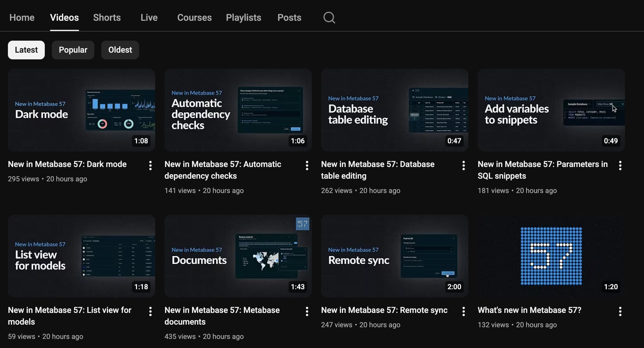Image resolution: width=644 pixels, height=348 pixels.
Task: Go to the Courses tab
Action: coord(194,18)
